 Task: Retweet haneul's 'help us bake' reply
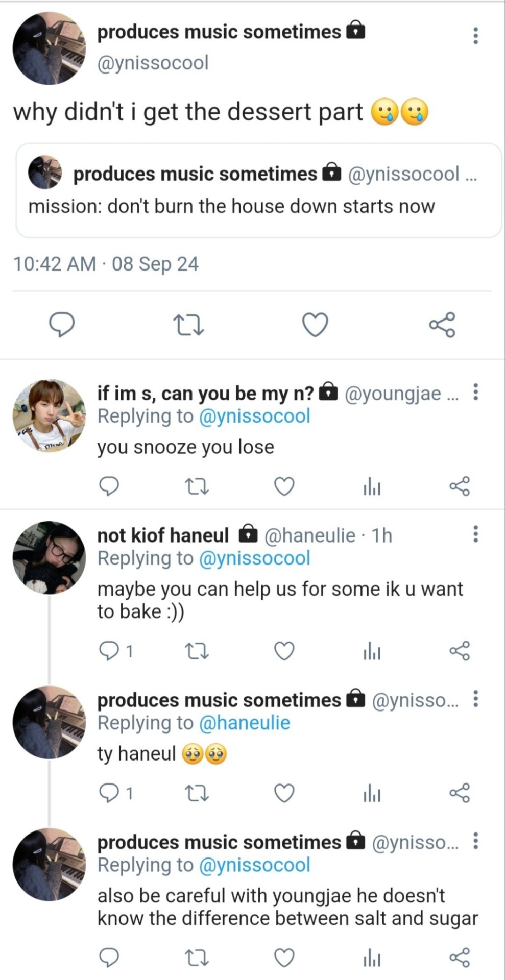[x=196, y=652]
